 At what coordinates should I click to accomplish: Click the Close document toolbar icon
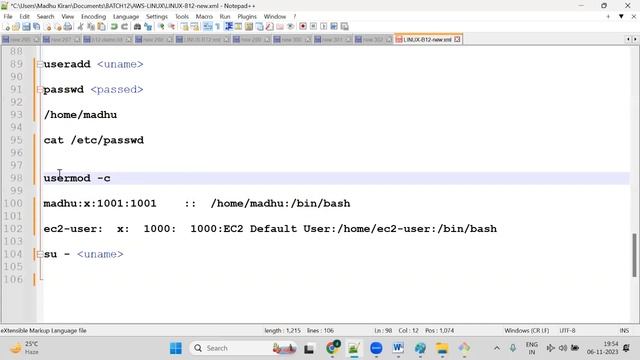48,27
